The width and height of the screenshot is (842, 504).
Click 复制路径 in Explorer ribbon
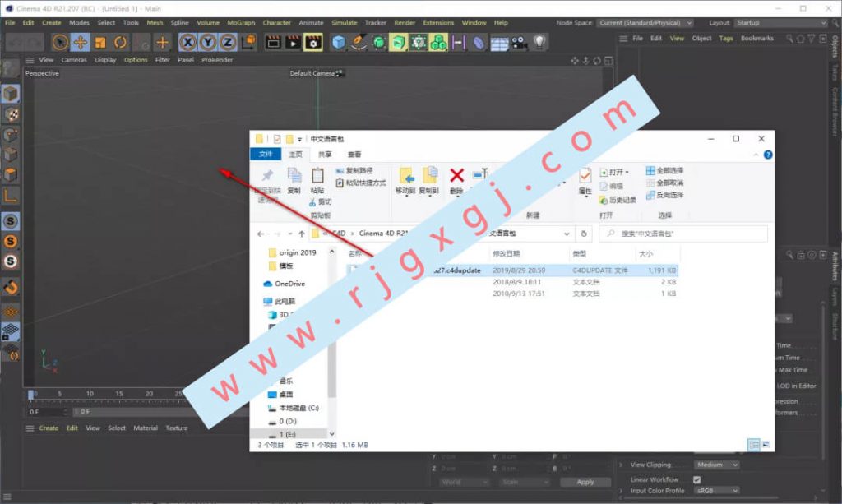coord(354,171)
